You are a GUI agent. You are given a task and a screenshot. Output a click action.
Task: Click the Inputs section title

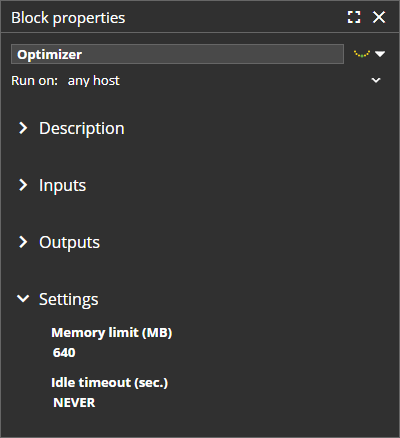point(63,186)
